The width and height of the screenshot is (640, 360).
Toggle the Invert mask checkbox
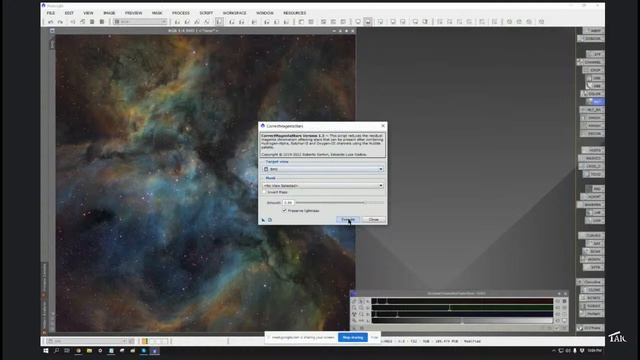click(x=264, y=192)
